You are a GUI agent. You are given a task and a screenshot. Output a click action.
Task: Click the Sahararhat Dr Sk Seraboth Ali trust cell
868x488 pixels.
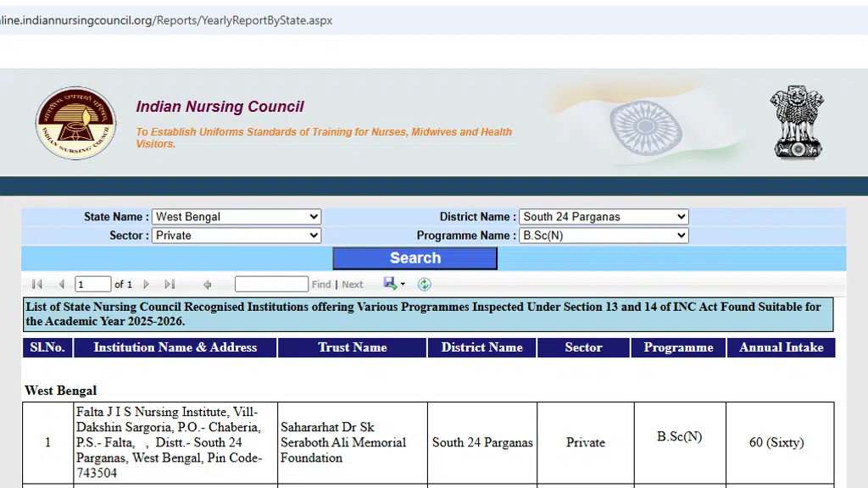coord(353,442)
